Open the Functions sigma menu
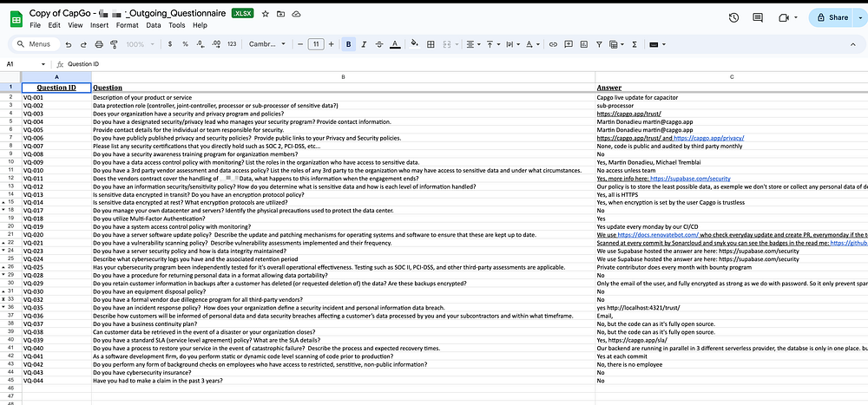Image resolution: width=868 pixels, height=405 pixels. (635, 44)
